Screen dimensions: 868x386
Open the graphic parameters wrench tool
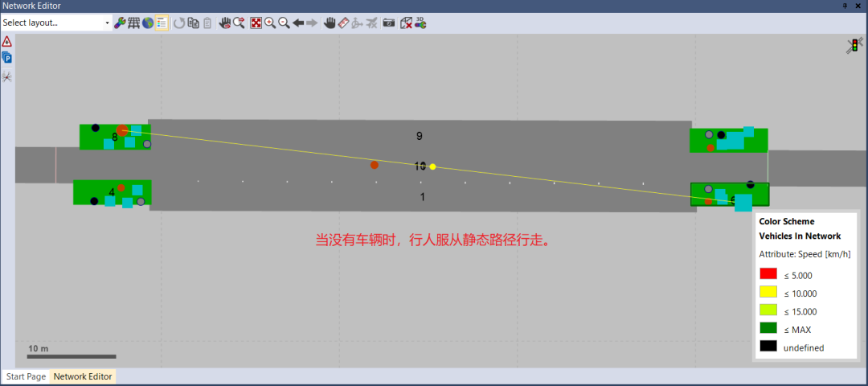tap(120, 23)
